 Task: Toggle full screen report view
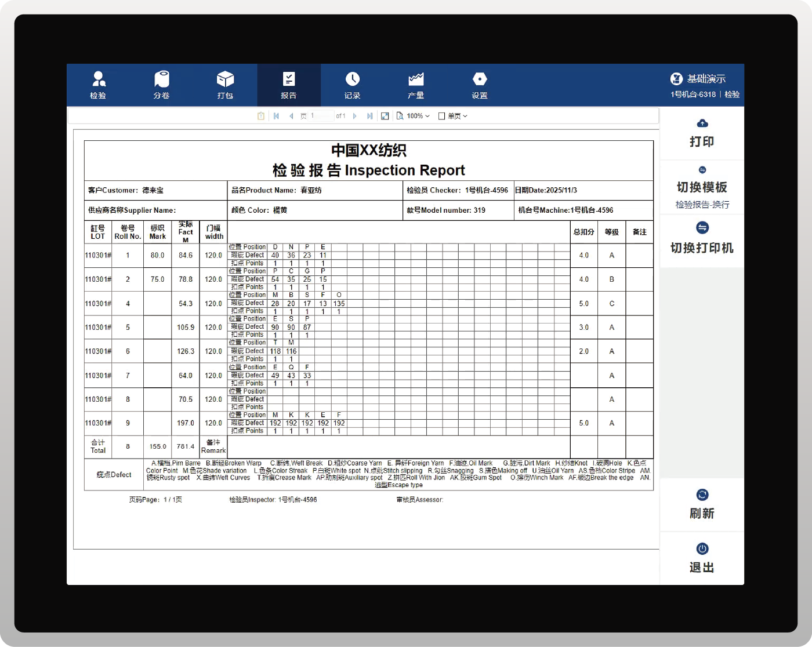tap(385, 116)
